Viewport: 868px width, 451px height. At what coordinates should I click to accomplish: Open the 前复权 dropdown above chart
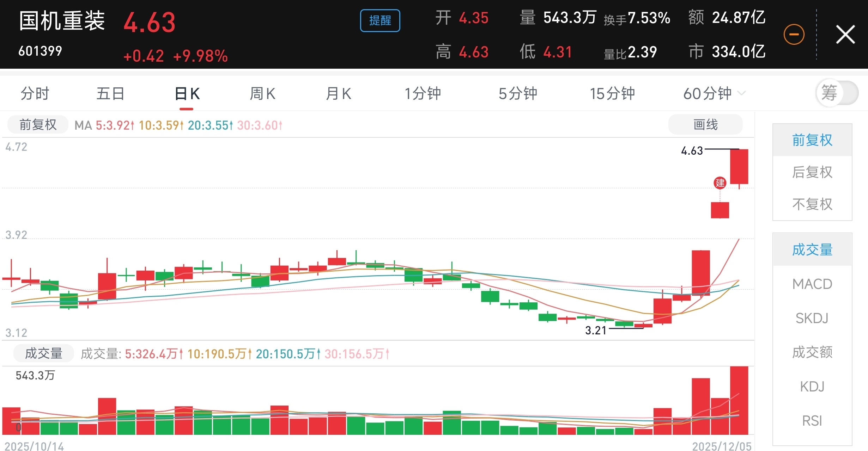pyautogui.click(x=38, y=125)
